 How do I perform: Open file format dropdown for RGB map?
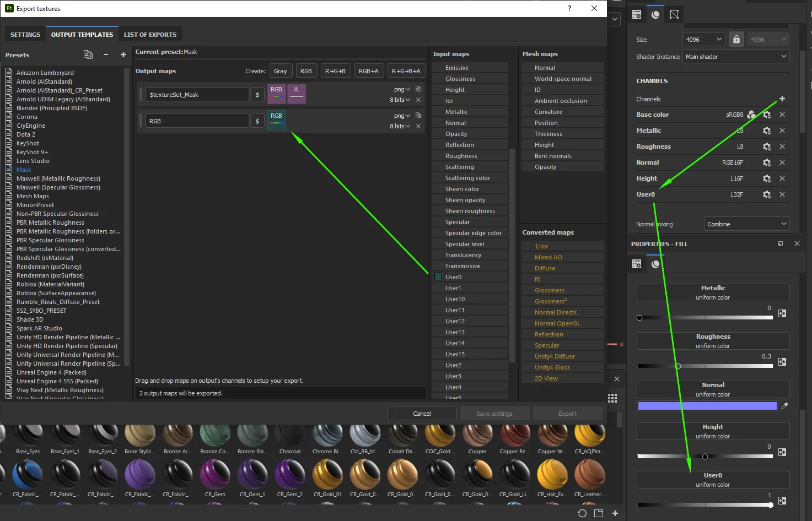402,116
